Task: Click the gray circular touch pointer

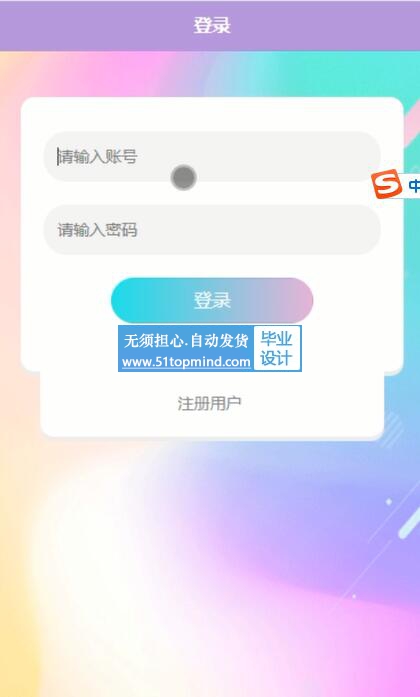Action: pyautogui.click(x=184, y=177)
